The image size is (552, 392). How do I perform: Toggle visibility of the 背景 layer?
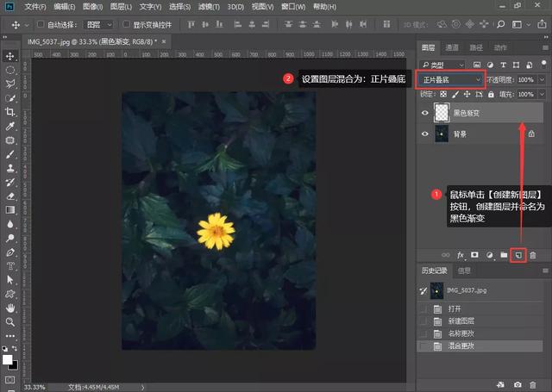424,134
